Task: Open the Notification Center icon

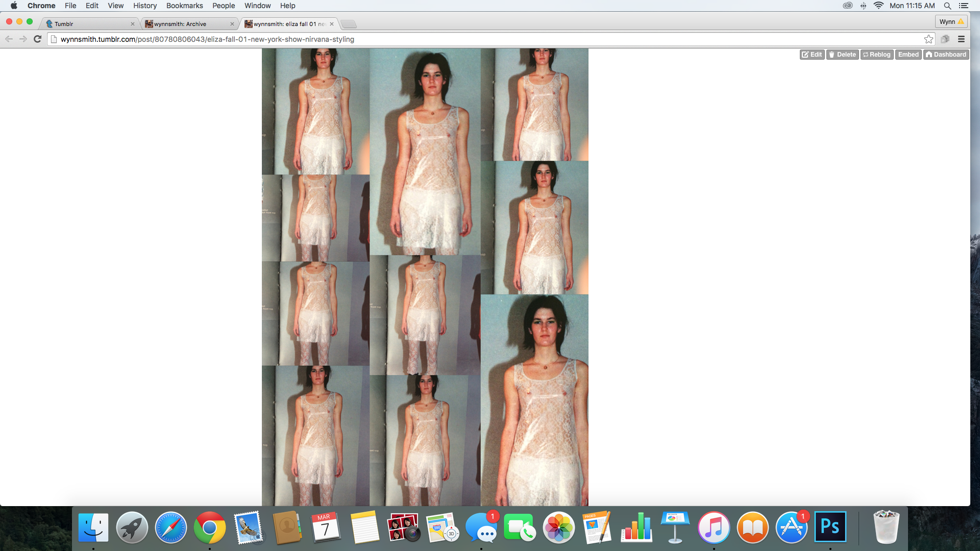Action: 964,6
